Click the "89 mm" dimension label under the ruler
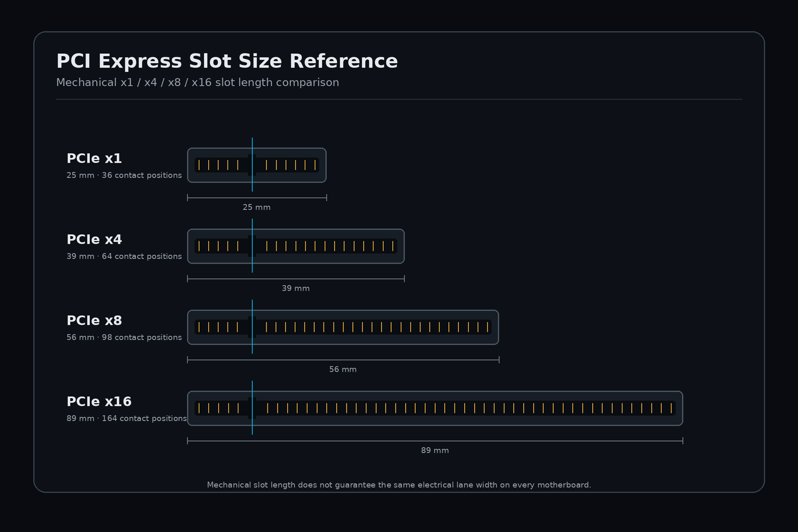This screenshot has height=532, width=798. point(435,450)
